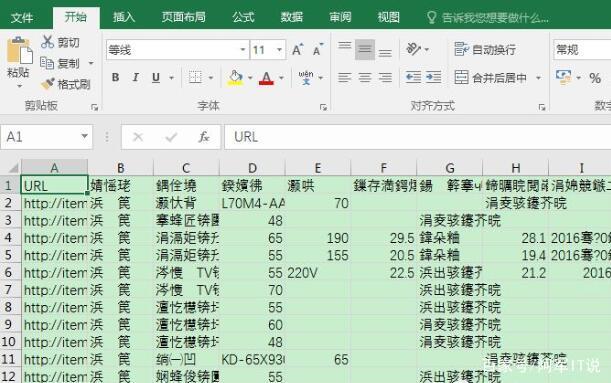Viewport: 611px width, 383px height.
Task: Click cell E6 with 220V
Action: pos(318,273)
